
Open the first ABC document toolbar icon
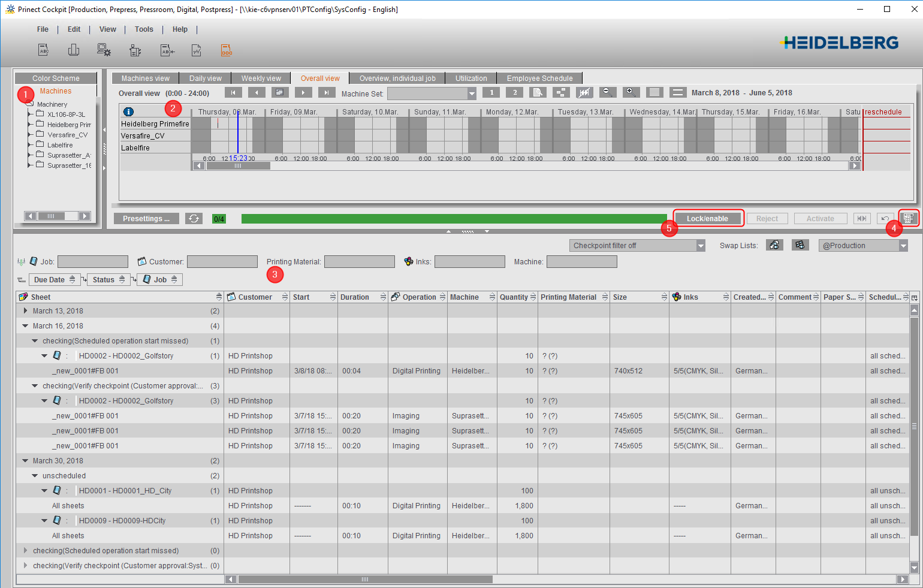pos(43,50)
